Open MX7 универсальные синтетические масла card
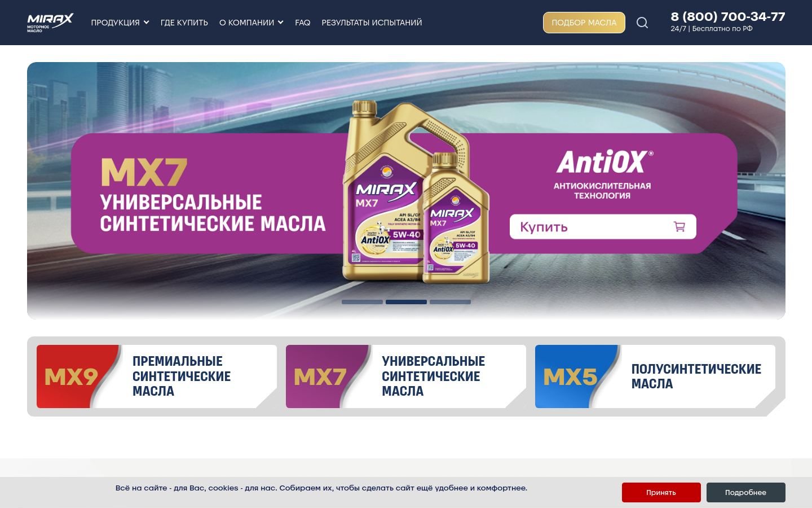 [406, 376]
